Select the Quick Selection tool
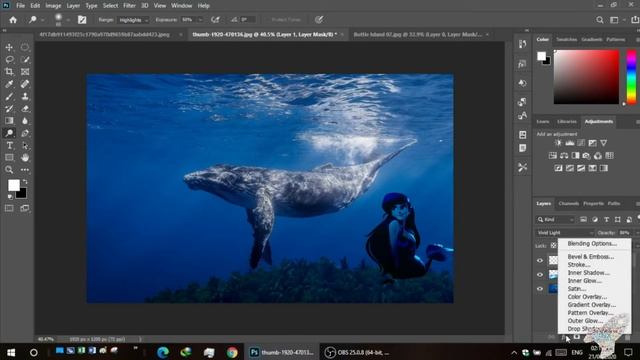This screenshot has height=360, width=640. pyautogui.click(x=25, y=60)
